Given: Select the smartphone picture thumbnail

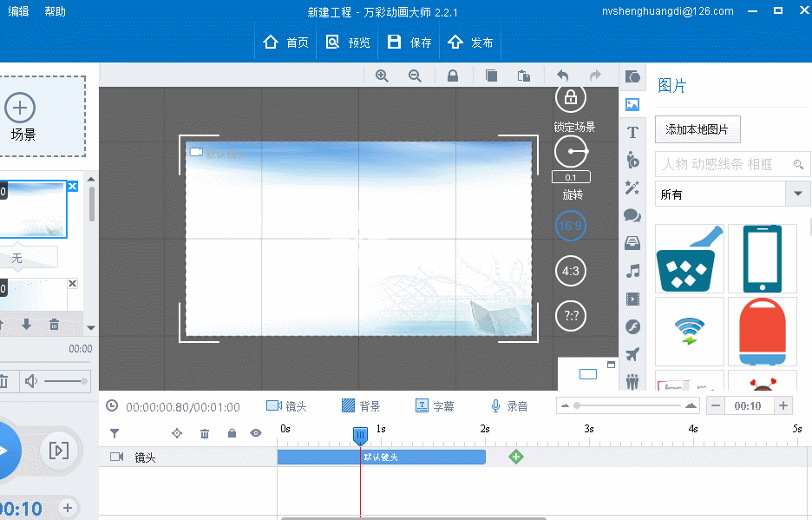Looking at the screenshot, I should tap(762, 258).
